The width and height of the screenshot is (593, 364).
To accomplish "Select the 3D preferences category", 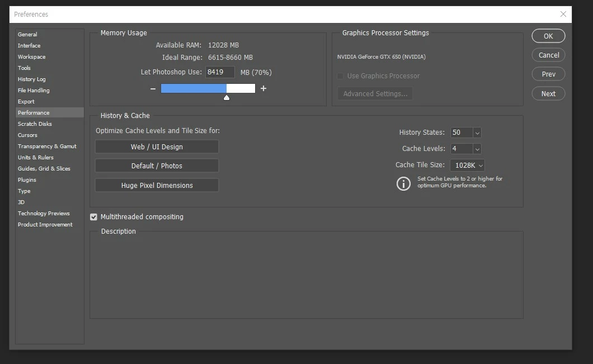I will [49, 202].
